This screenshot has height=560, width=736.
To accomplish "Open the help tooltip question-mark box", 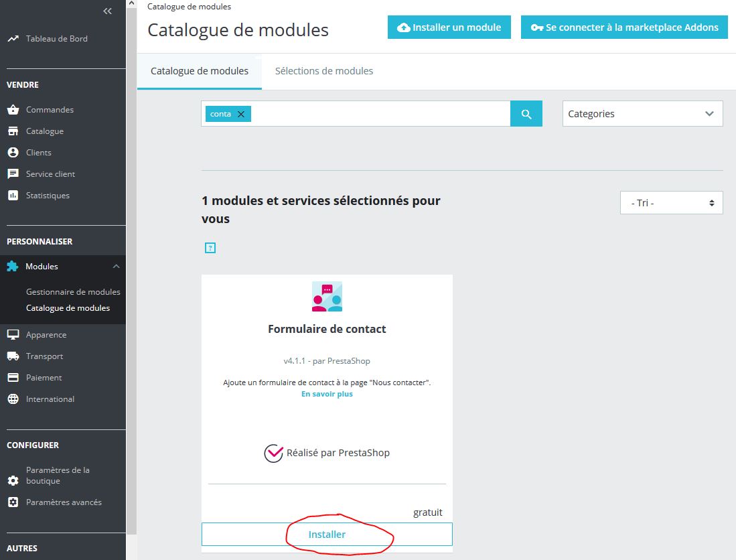I will (x=210, y=248).
